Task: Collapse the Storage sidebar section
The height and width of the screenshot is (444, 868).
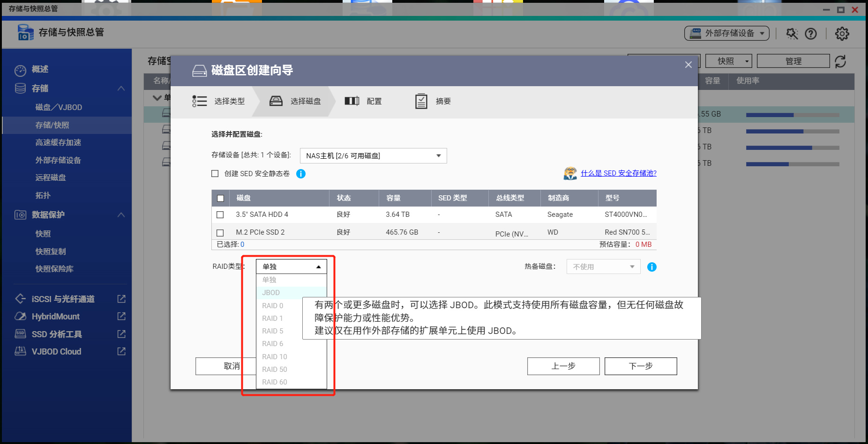Action: pos(121,89)
